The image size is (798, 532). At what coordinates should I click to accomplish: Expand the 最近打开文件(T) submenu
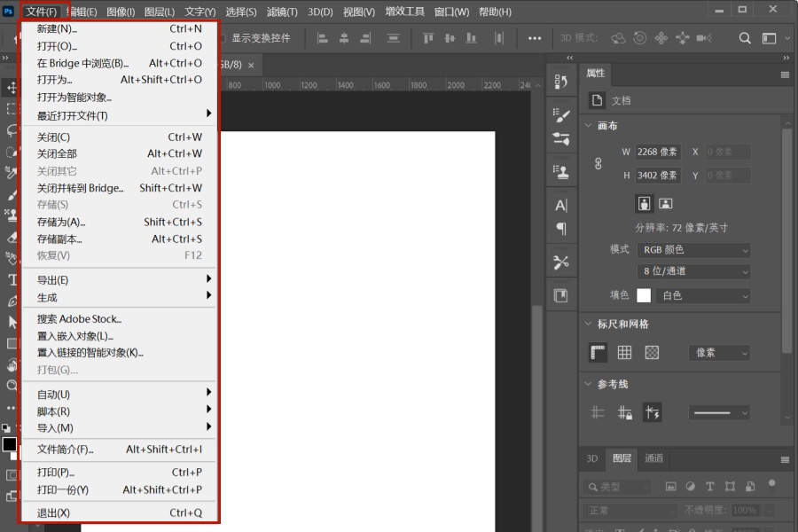click(x=119, y=115)
